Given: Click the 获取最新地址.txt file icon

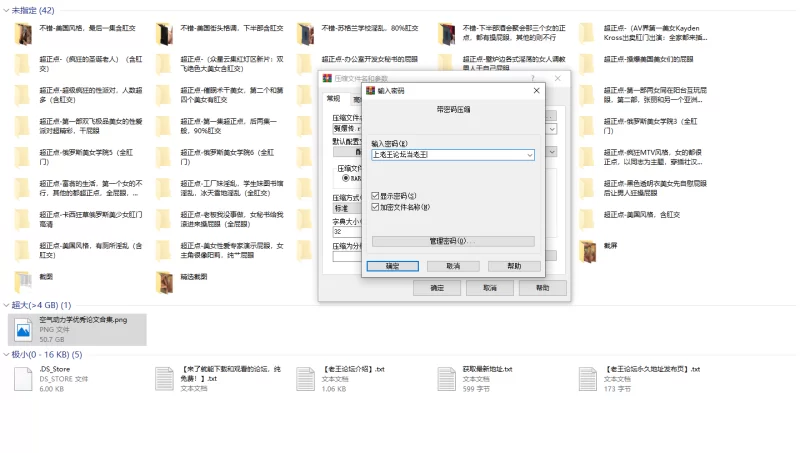Looking at the screenshot, I should 446,379.
